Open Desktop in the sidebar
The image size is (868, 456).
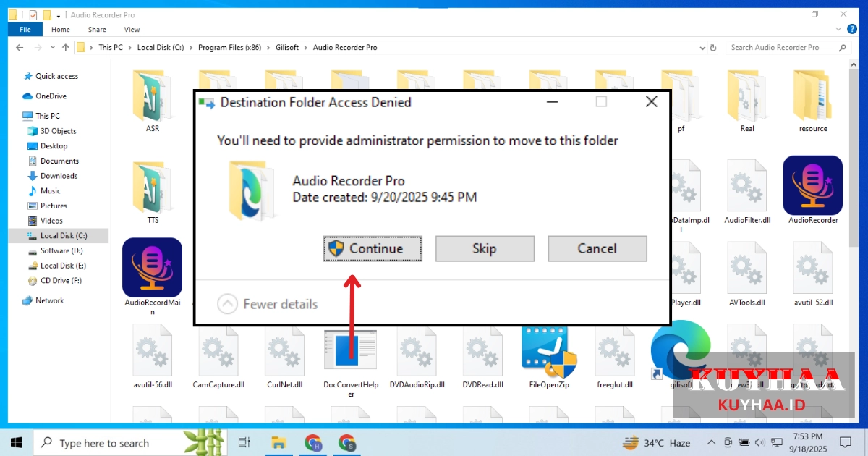pos(54,146)
